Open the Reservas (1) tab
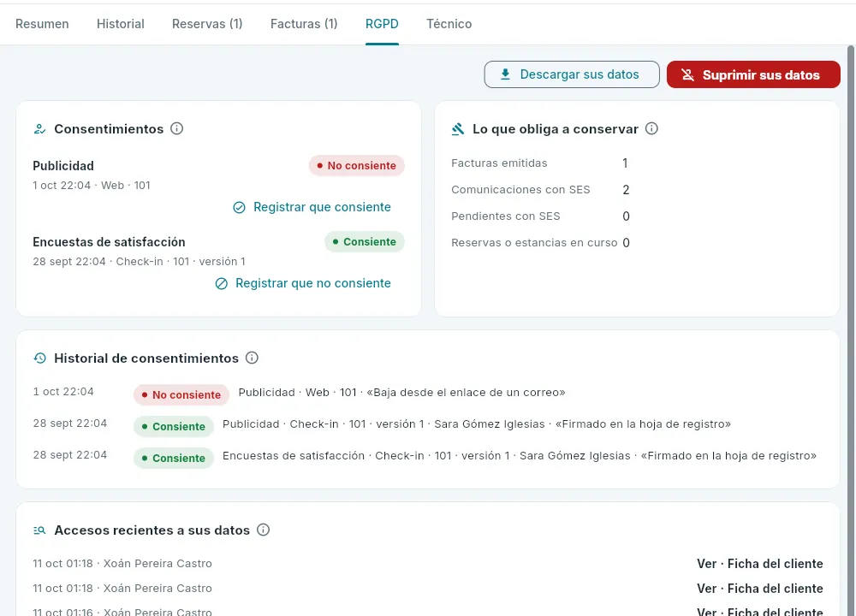856x616 pixels. (x=207, y=24)
